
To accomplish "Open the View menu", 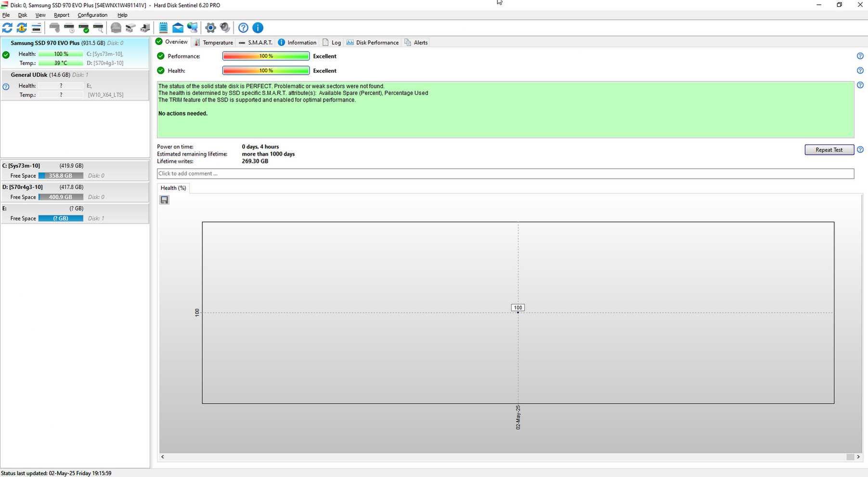I will tap(40, 15).
